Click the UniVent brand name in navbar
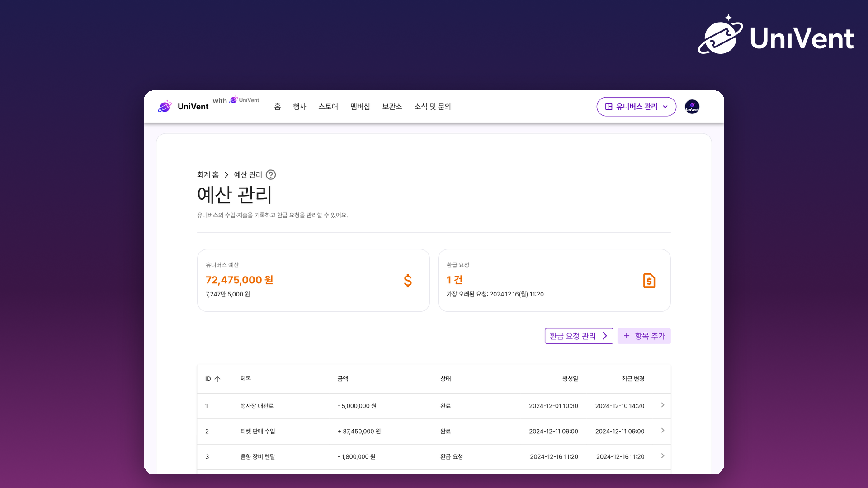 pyautogui.click(x=193, y=107)
